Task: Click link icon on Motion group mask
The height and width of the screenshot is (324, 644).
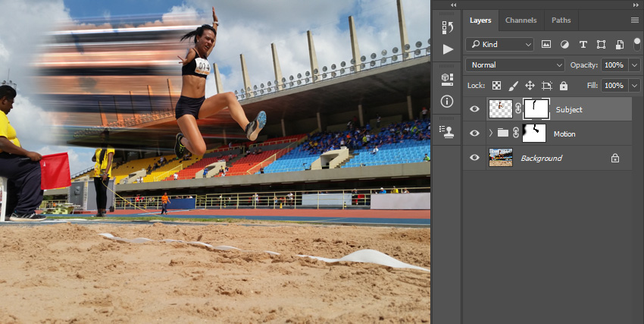Action: pyautogui.click(x=515, y=134)
